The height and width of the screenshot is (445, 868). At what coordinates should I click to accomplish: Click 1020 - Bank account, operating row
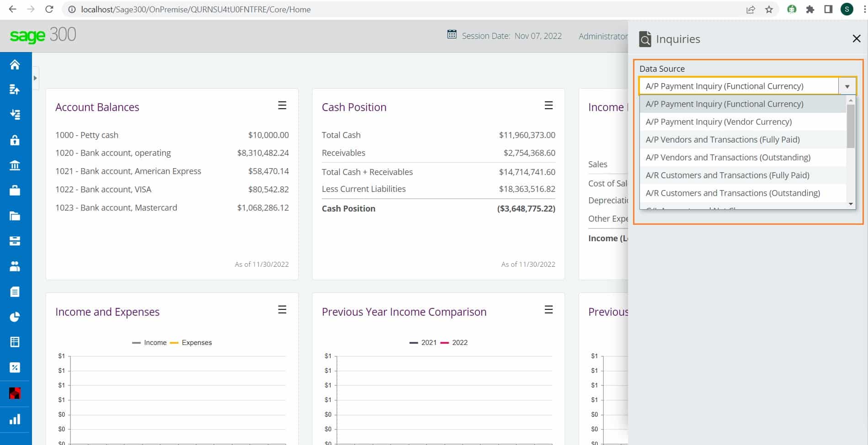point(172,153)
